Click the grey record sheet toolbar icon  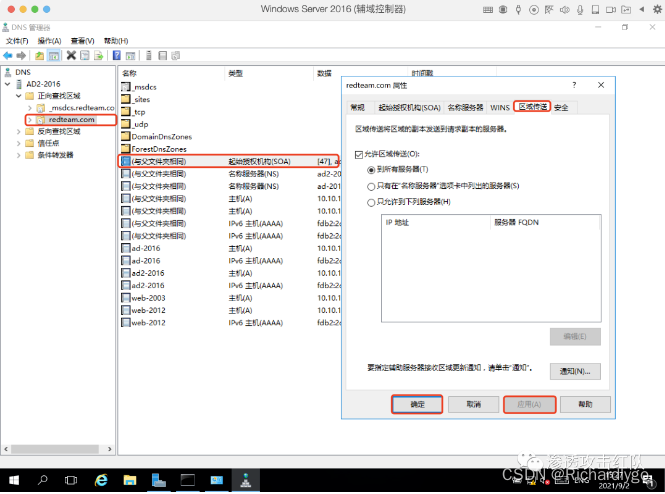click(x=162, y=56)
